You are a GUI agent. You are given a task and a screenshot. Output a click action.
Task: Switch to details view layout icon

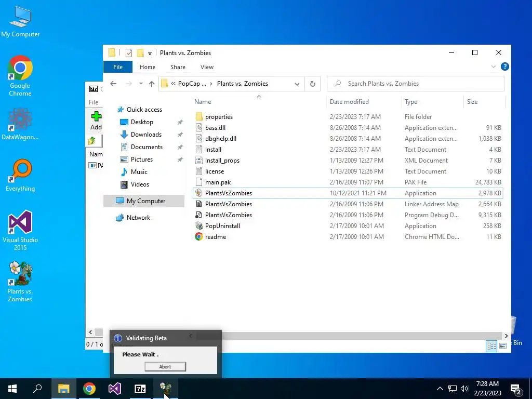pyautogui.click(x=491, y=345)
